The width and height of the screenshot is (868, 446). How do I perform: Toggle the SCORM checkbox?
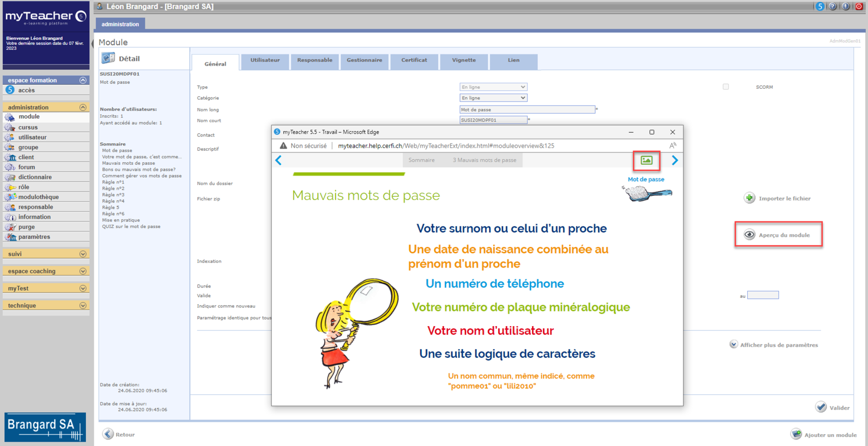[726, 87]
